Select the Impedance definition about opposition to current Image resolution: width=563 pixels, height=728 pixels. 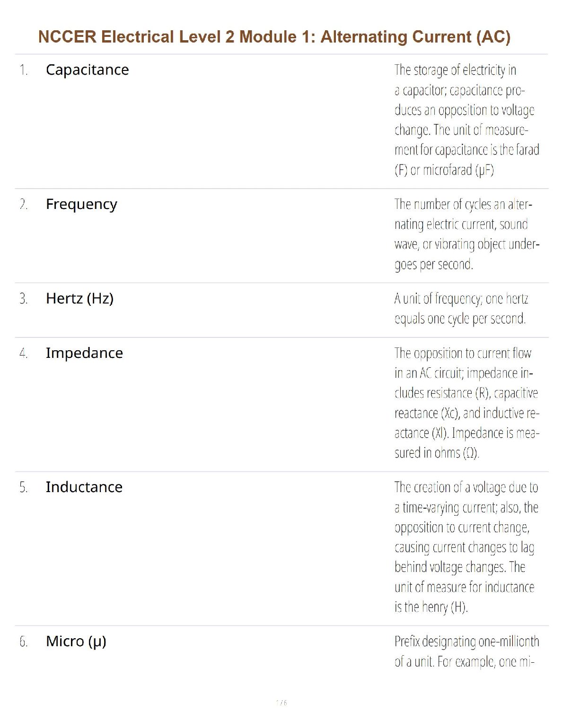466,403
